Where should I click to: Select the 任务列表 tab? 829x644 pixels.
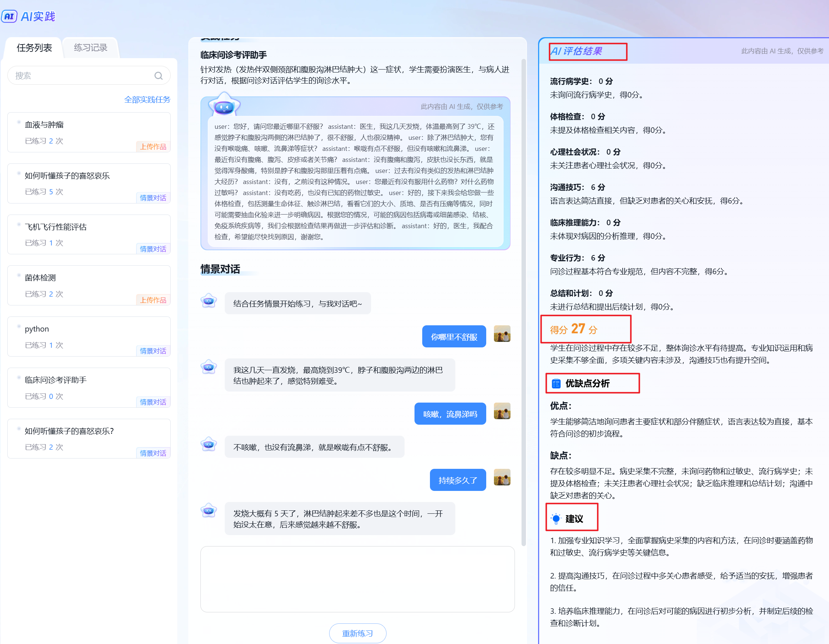(x=34, y=47)
